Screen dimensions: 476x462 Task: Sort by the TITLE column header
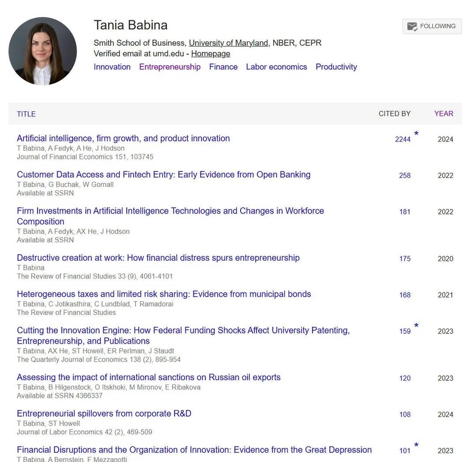coord(26,114)
